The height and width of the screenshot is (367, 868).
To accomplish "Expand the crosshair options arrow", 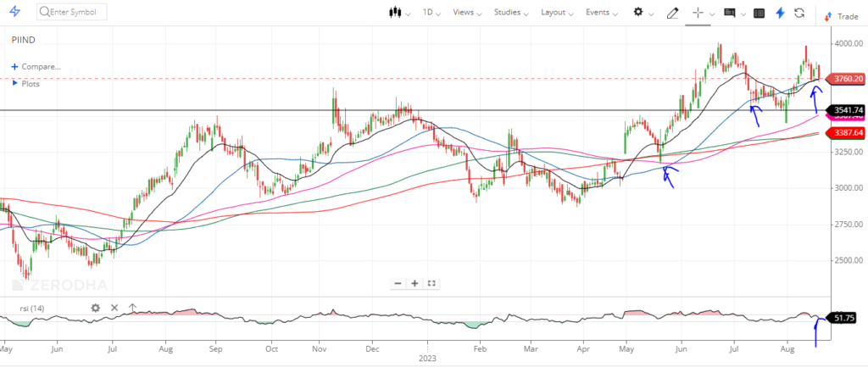I will (712, 14).
